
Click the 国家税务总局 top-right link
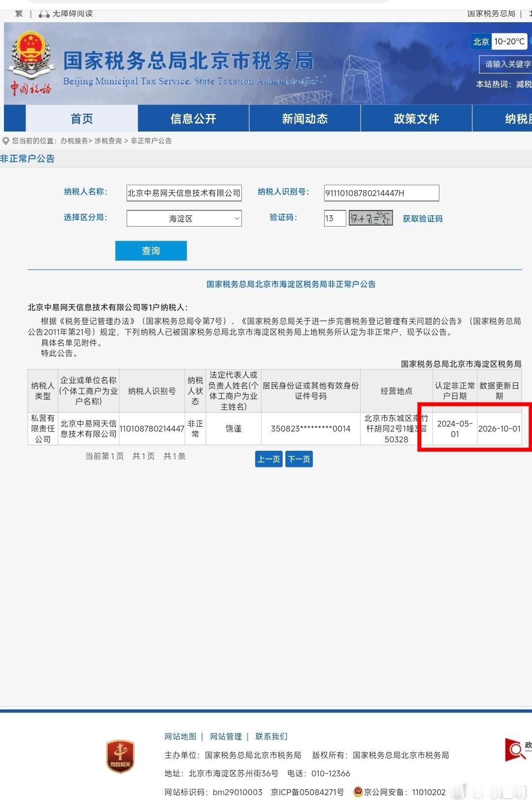click(x=491, y=14)
